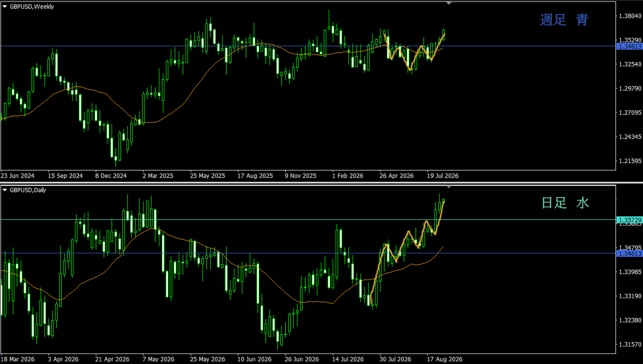The width and height of the screenshot is (643, 364).
Task: Click the 30 Jul 2026 date label
Action: (395, 359)
